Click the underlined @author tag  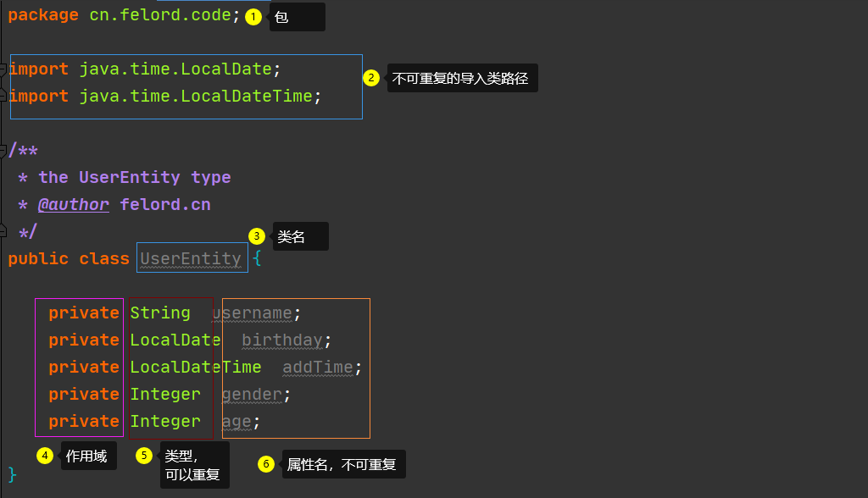74,204
